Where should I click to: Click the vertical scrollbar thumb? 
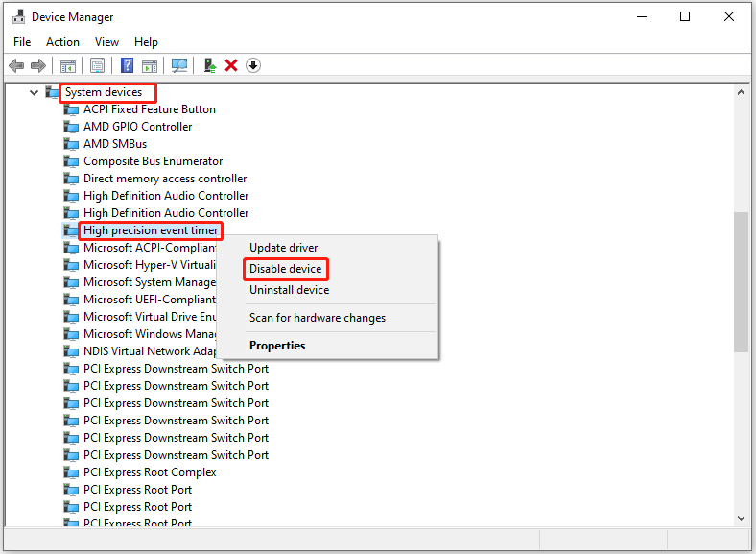741,282
